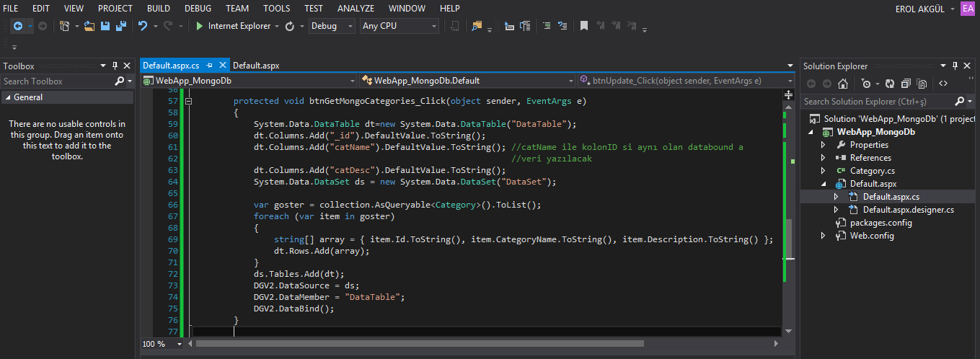
Task: Open the Debug configuration dropdown
Action: [332, 26]
